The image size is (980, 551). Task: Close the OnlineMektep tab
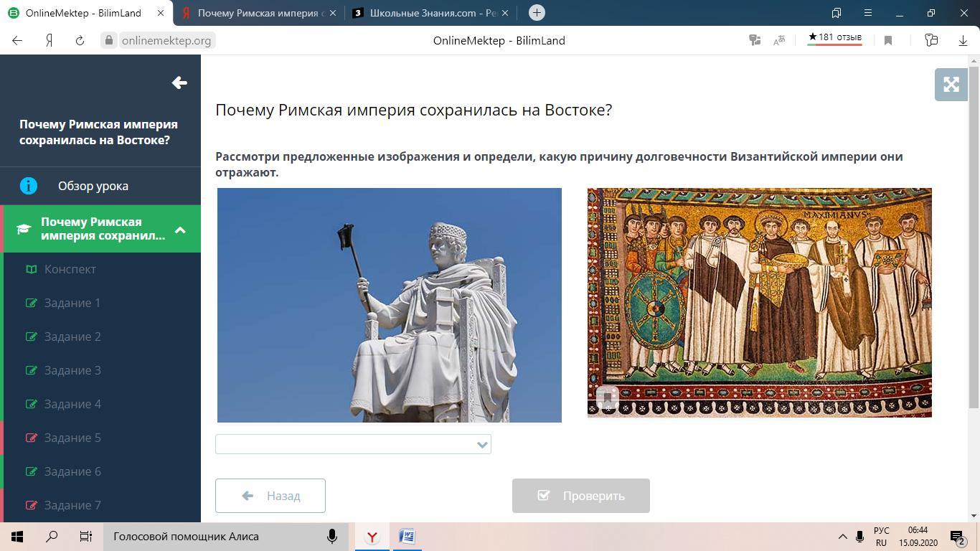coord(161,13)
